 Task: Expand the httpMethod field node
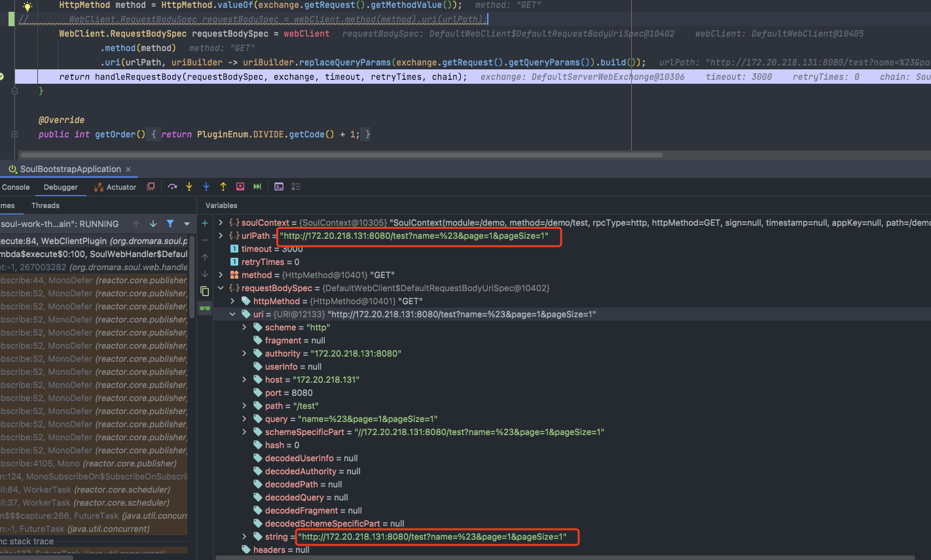[232, 301]
